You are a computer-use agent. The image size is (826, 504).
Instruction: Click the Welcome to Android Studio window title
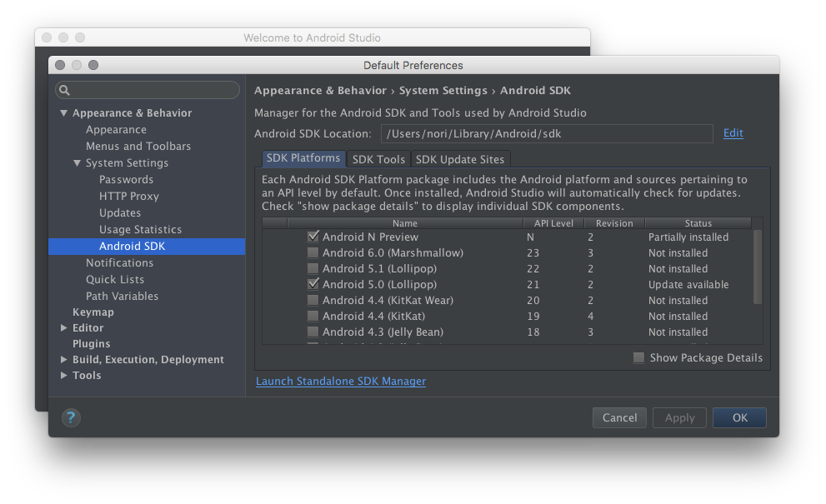[x=312, y=38]
